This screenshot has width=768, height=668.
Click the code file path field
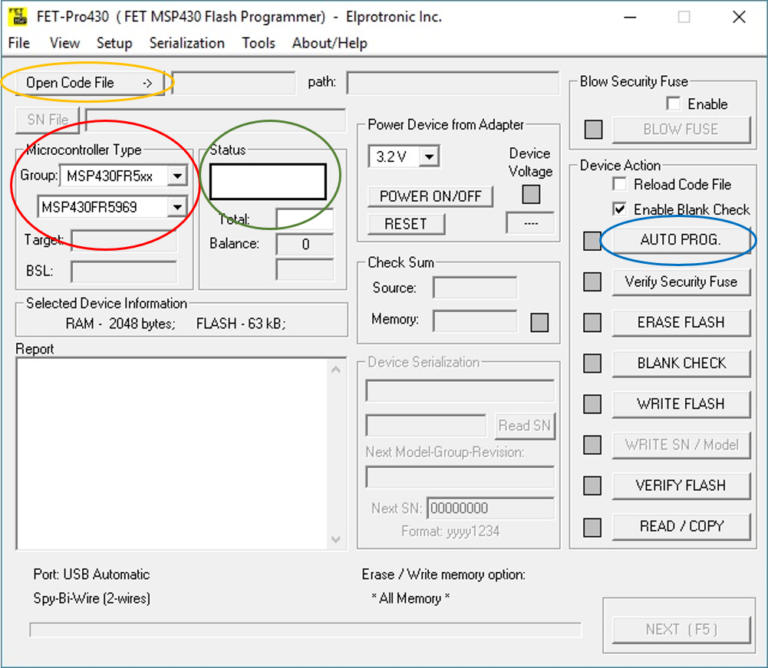[453, 83]
